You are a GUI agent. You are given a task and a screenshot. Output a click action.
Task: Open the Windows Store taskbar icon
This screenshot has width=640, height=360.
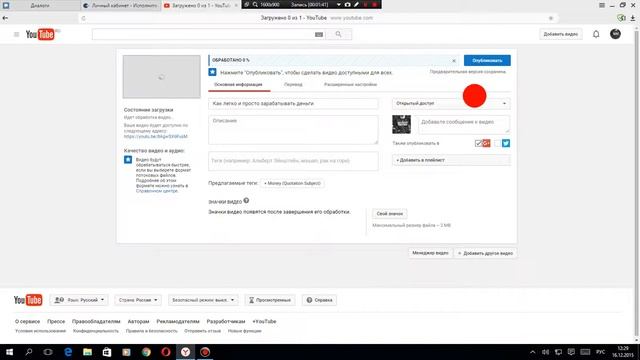[107, 352]
